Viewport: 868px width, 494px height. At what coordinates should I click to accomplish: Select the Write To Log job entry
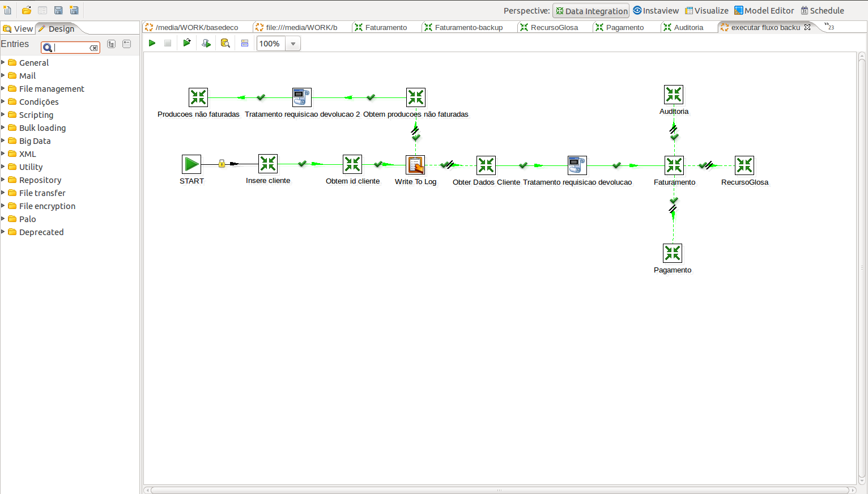[x=415, y=165]
